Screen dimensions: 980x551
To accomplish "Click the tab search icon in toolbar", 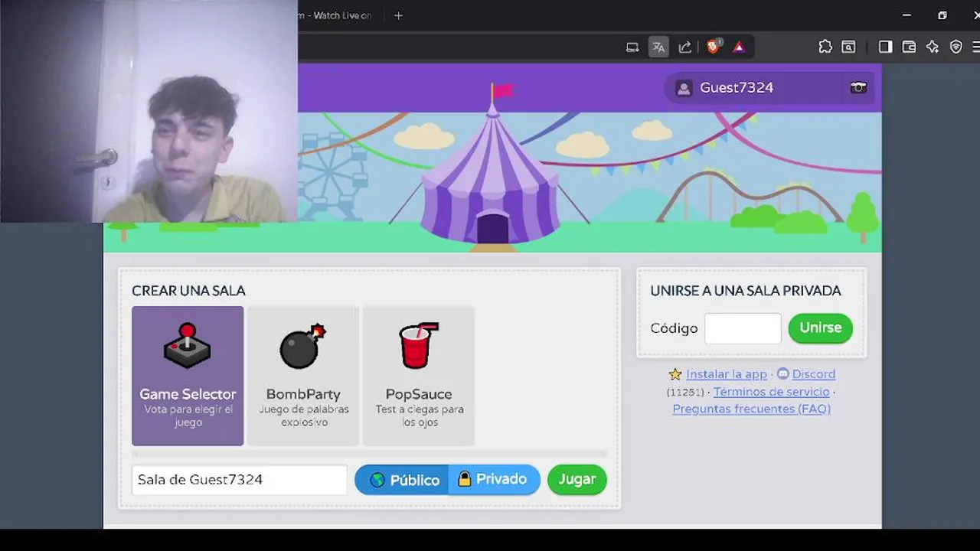I will [x=848, y=47].
